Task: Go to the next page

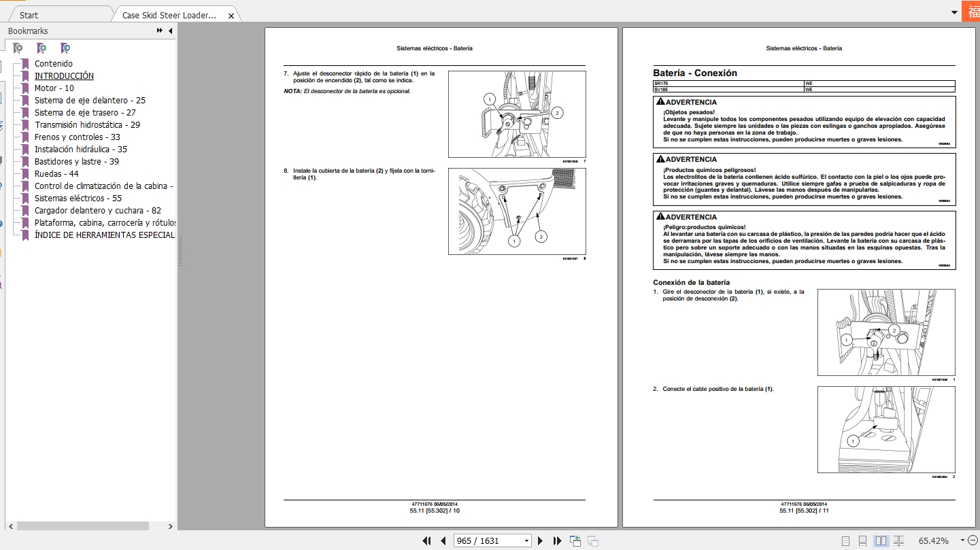Action: (540, 540)
